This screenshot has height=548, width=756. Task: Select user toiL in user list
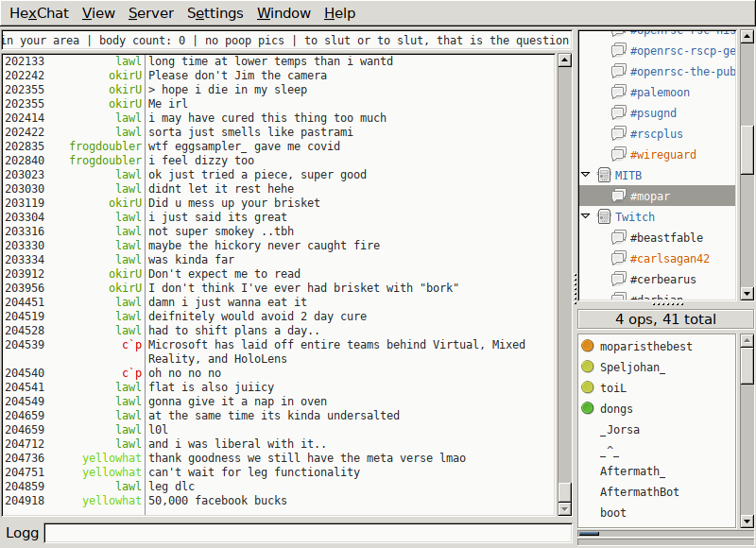[613, 387]
